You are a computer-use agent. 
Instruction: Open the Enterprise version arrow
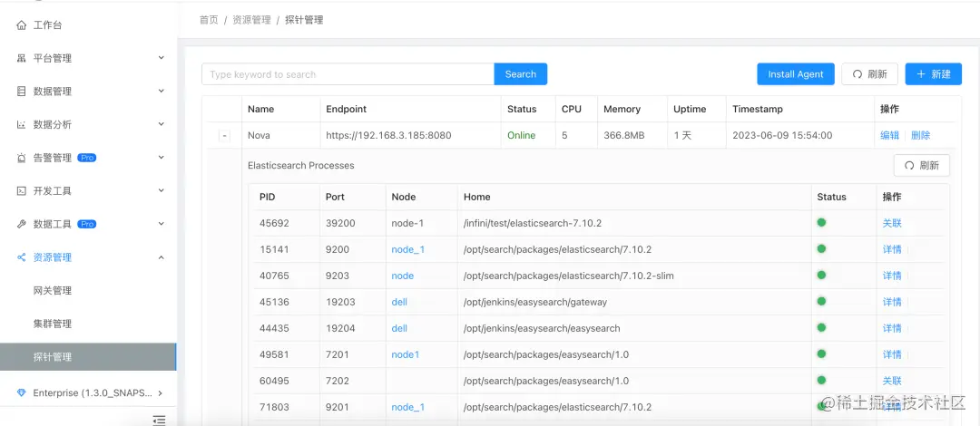161,392
